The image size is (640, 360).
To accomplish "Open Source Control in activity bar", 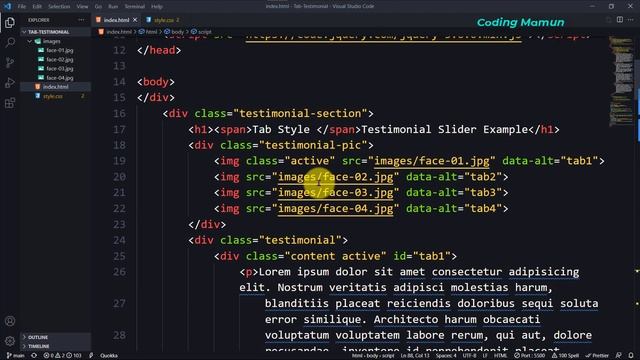I will (10, 62).
